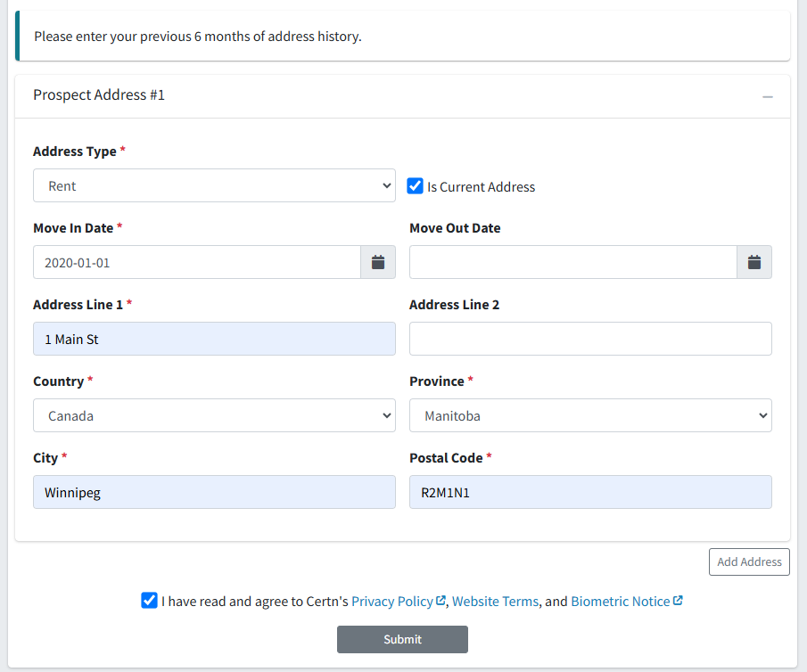Select the Postal Code field R2M1N1

point(590,492)
